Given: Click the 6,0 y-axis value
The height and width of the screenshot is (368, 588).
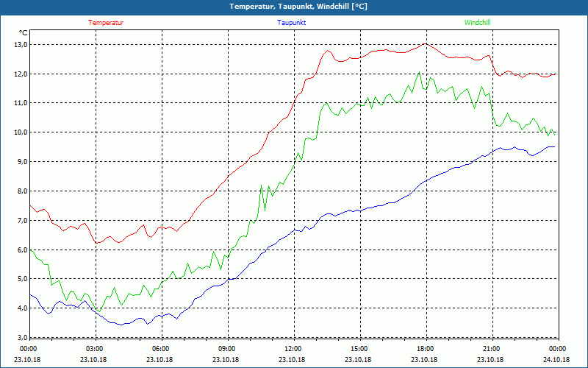Looking at the screenshot, I should pyautogui.click(x=23, y=250).
